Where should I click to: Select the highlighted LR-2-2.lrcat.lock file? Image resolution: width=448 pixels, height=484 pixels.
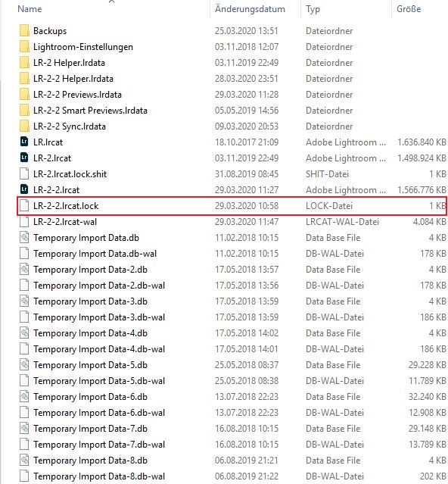pyautogui.click(x=232, y=205)
